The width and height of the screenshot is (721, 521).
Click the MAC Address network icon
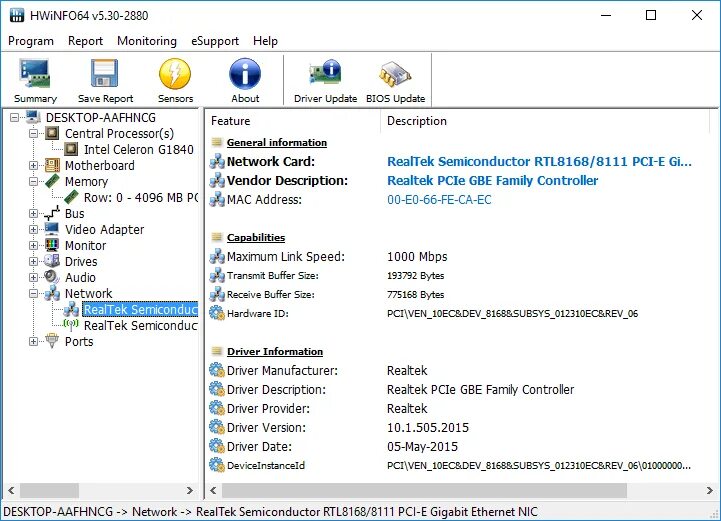[217, 200]
